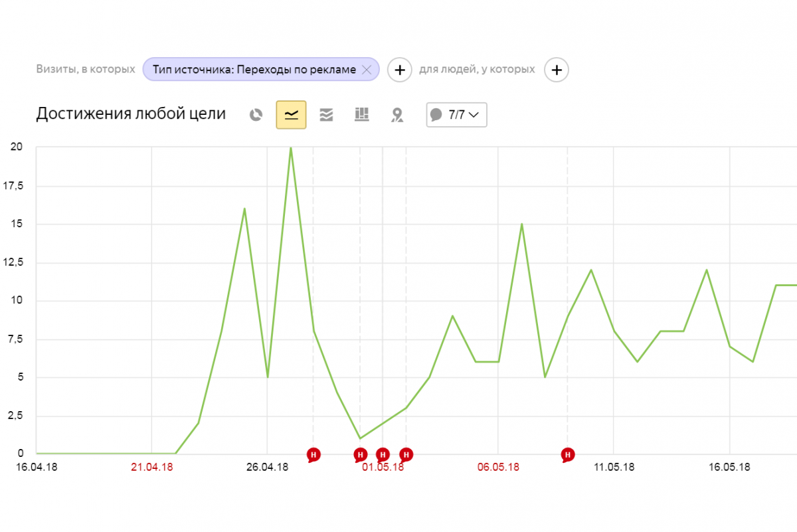Open the first red note marker after 26.04.18
Screen dimensions: 797x532
click(313, 455)
